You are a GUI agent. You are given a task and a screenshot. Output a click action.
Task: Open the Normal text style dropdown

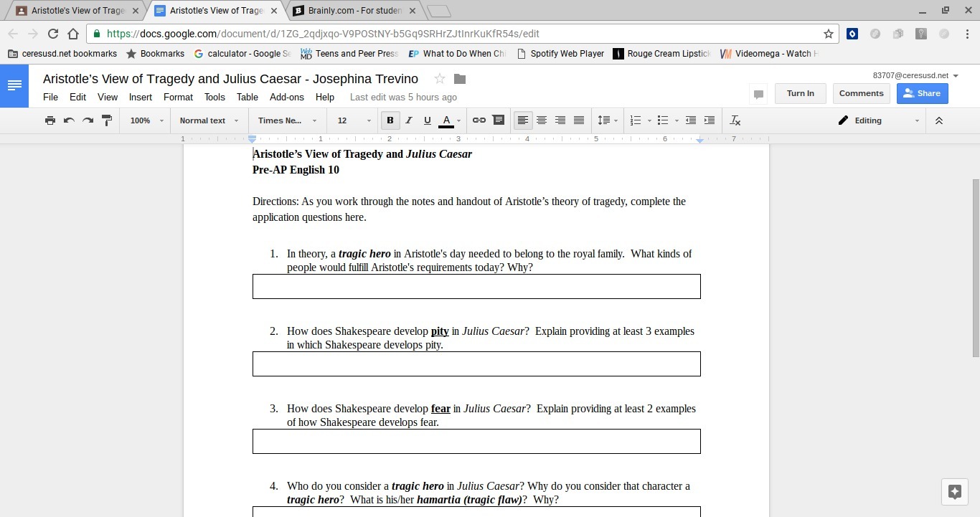(x=209, y=120)
